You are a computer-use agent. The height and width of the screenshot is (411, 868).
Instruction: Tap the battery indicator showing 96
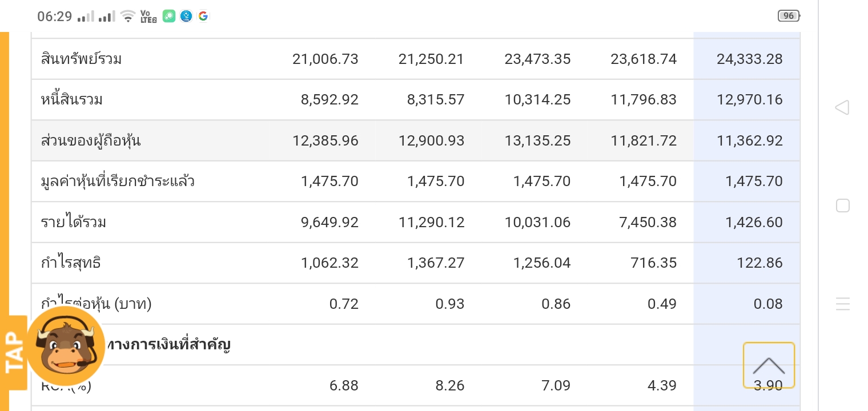[x=789, y=16]
